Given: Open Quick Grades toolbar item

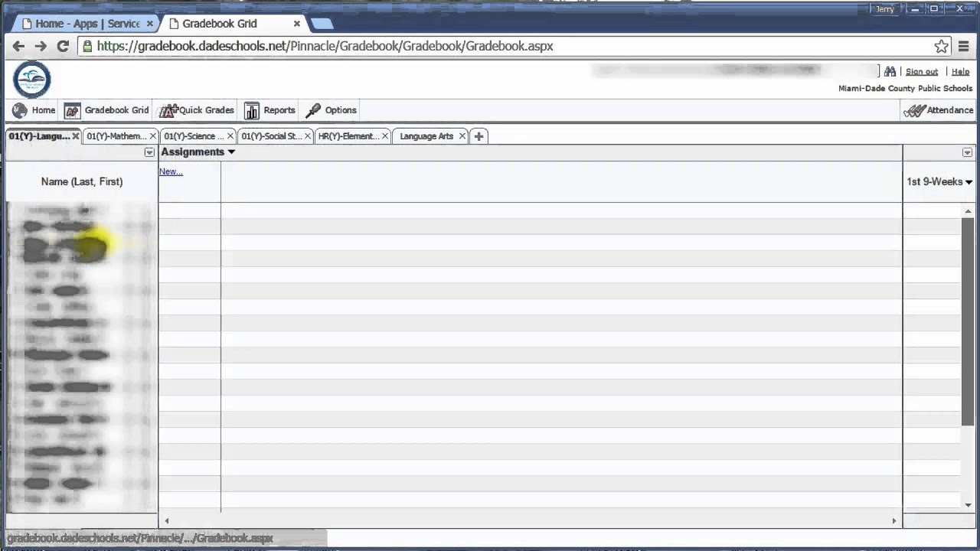Looking at the screenshot, I should [x=197, y=110].
